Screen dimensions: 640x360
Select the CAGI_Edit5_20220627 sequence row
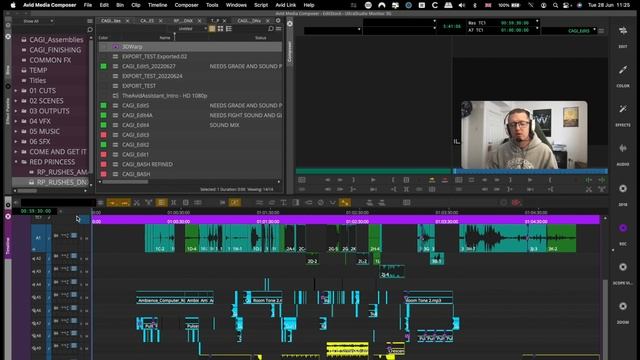[x=190, y=66]
